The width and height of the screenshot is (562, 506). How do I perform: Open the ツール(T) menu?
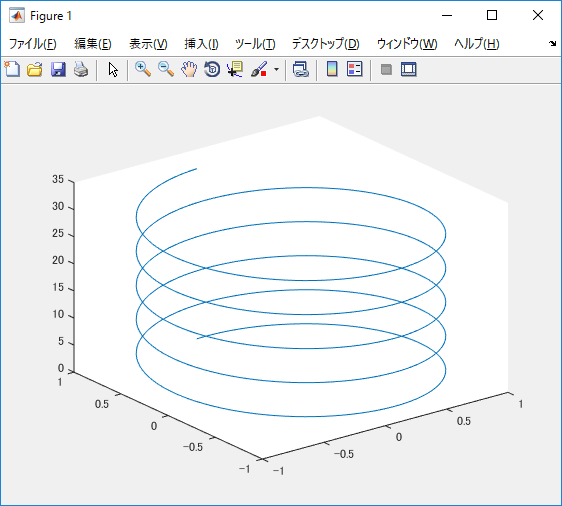pos(255,44)
